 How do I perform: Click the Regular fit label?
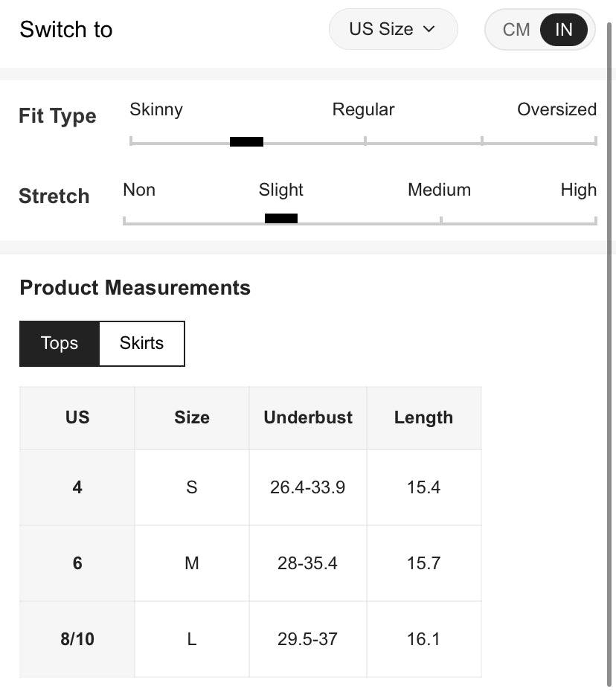(363, 109)
